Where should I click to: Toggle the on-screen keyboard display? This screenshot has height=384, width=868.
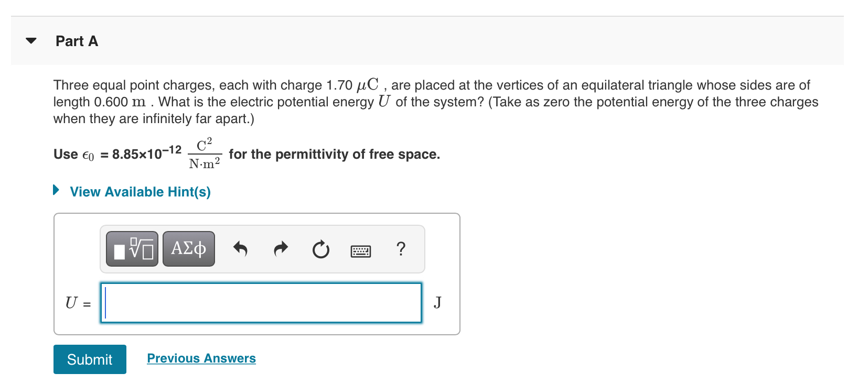click(361, 250)
